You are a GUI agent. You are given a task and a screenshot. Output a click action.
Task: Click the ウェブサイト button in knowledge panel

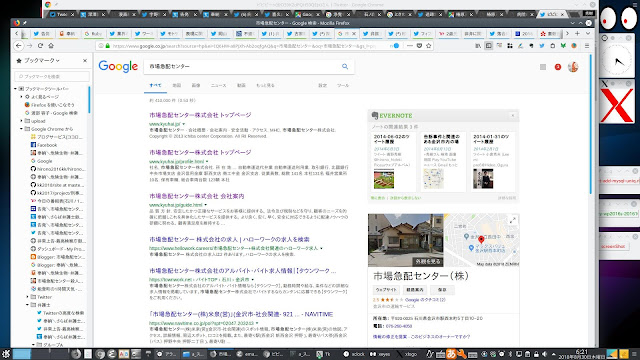386,290
